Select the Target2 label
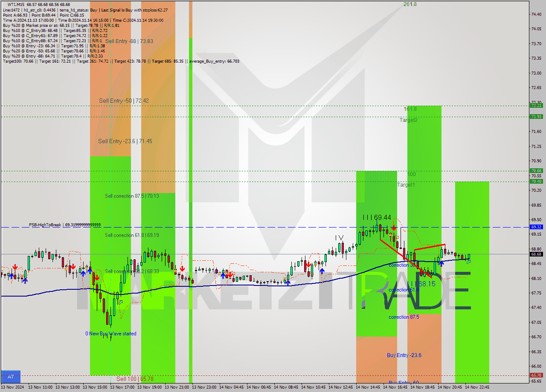Image resolution: width=546 pixels, height=392 pixels. (409, 120)
